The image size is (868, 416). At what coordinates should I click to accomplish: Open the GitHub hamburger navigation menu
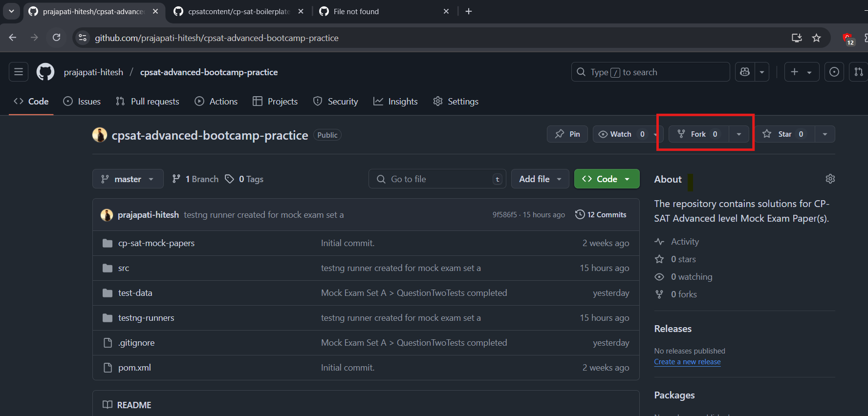[19, 72]
